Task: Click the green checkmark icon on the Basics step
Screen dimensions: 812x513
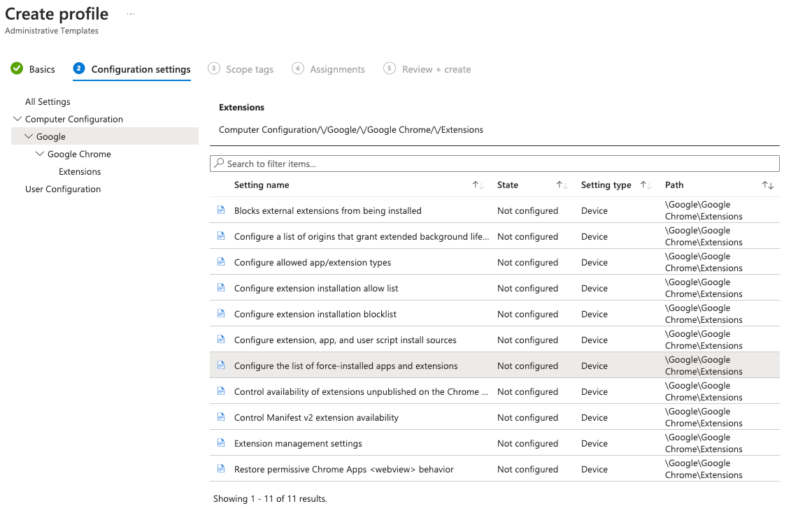Action: [15, 68]
